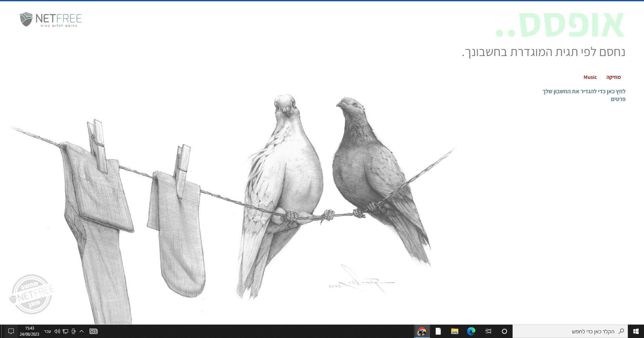Image resolution: width=644 pixels, height=338 pixels.
Task: Click the large אופסס.. heading
Action: (x=560, y=25)
